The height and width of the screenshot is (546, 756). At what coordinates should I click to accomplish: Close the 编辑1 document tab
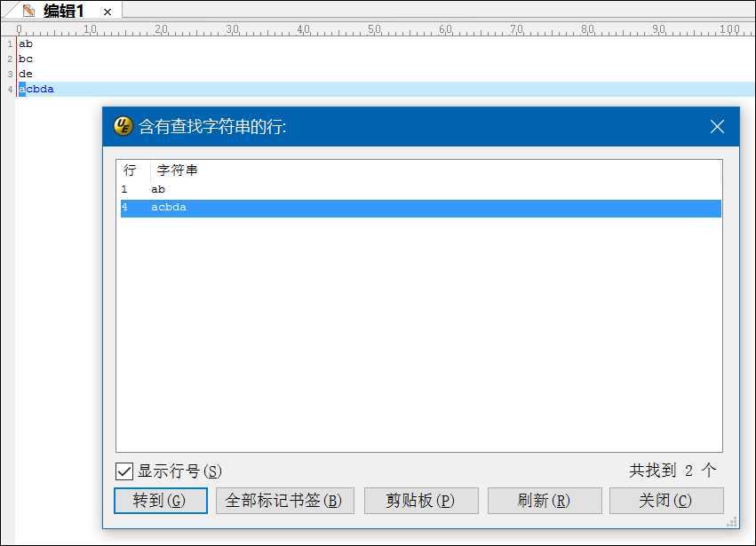(x=106, y=12)
